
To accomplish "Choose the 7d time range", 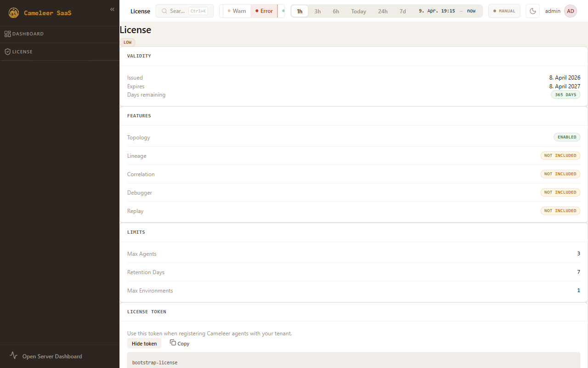I will coord(402,11).
